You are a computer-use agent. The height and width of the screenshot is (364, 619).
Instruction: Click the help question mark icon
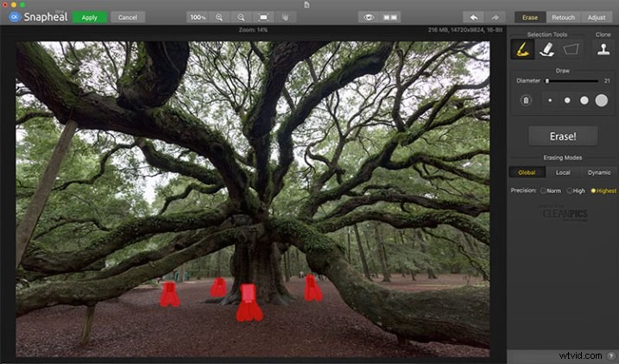pyautogui.click(x=612, y=355)
